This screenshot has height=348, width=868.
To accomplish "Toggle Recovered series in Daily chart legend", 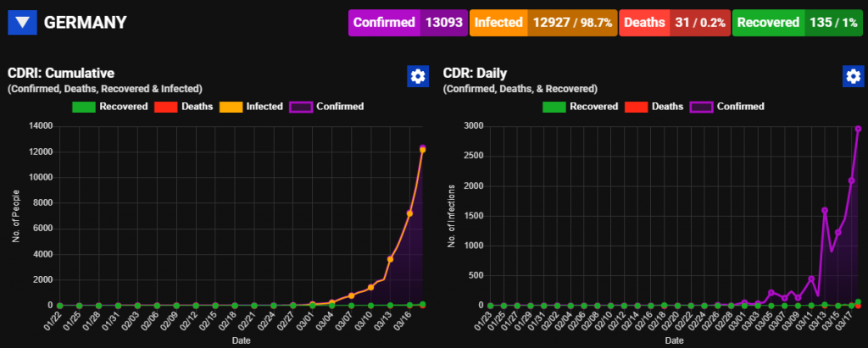I will coord(580,106).
